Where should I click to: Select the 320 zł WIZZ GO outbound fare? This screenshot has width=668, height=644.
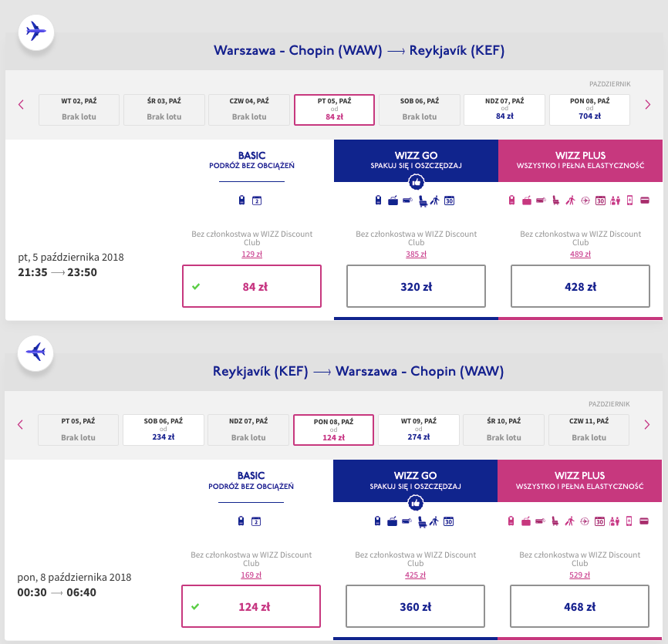(x=416, y=286)
